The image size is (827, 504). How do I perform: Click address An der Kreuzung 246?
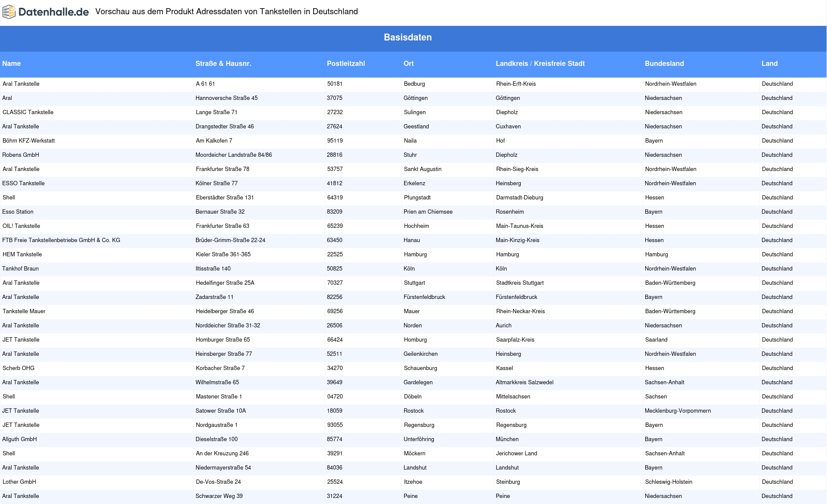point(222,454)
